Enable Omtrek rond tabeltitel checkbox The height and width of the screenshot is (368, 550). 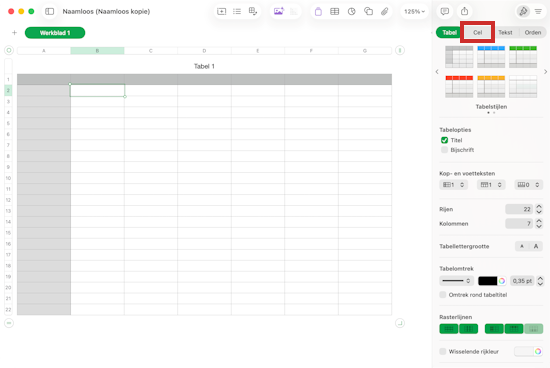click(443, 295)
